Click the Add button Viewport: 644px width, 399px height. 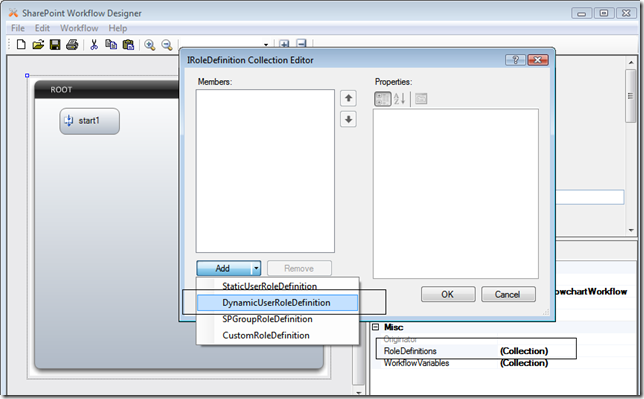[223, 268]
